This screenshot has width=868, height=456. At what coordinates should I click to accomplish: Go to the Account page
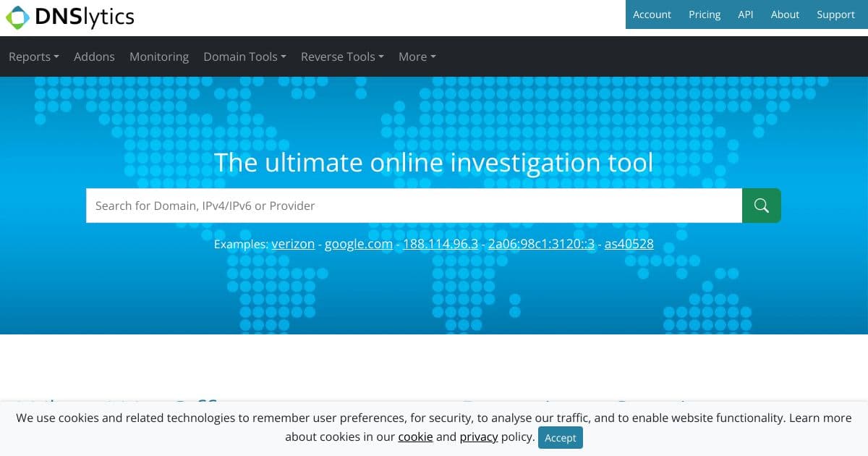click(652, 14)
